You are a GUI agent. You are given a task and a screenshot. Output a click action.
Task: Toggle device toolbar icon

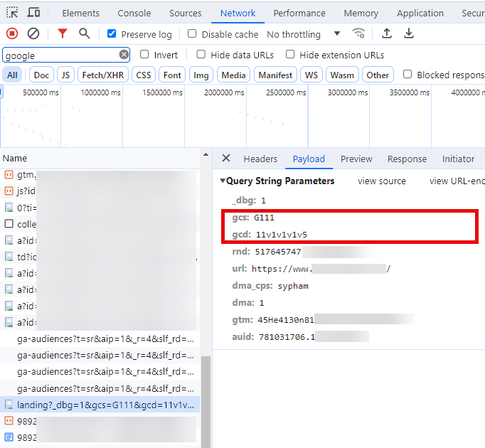pyautogui.click(x=33, y=13)
